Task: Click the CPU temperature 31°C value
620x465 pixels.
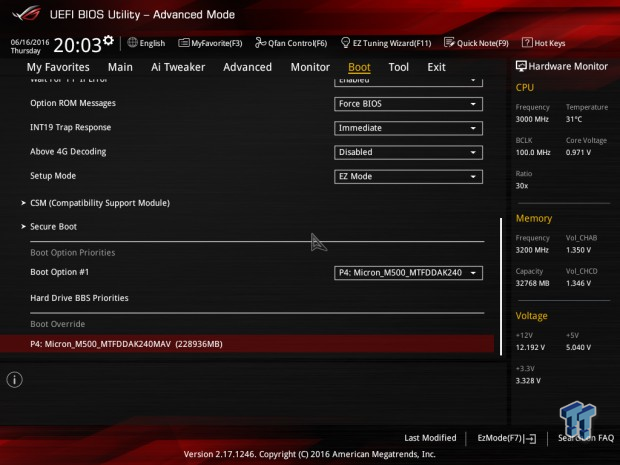Action: tap(574, 119)
